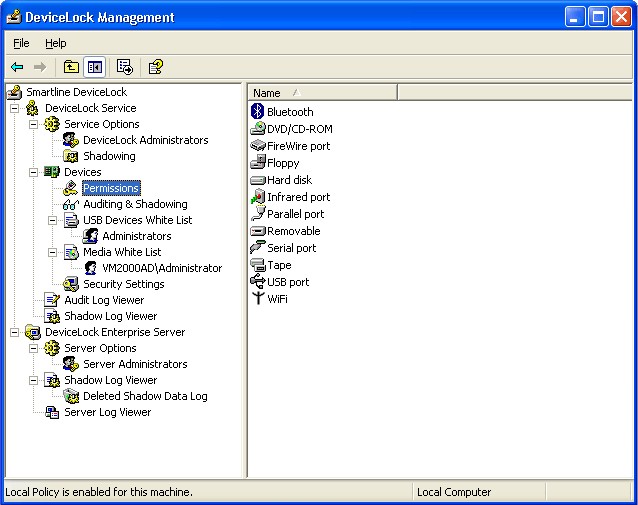The height and width of the screenshot is (505, 638).
Task: Select Security Settings tree item
Action: coord(123,284)
